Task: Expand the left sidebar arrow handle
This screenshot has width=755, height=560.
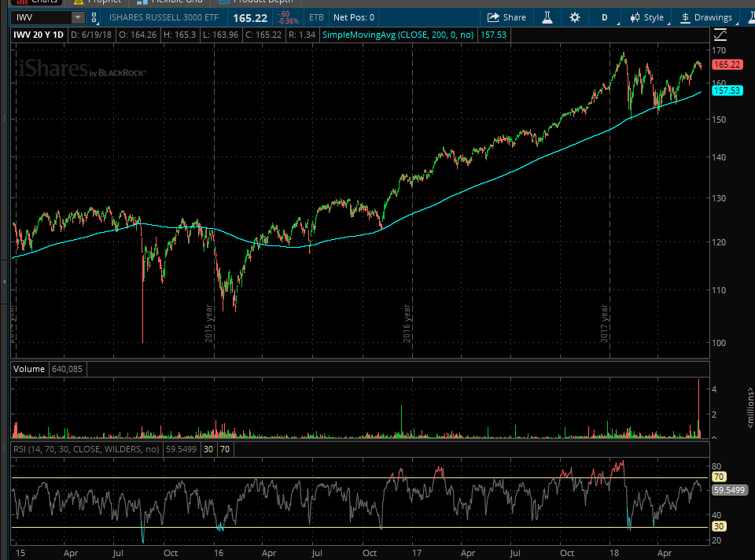Action: (5, 281)
